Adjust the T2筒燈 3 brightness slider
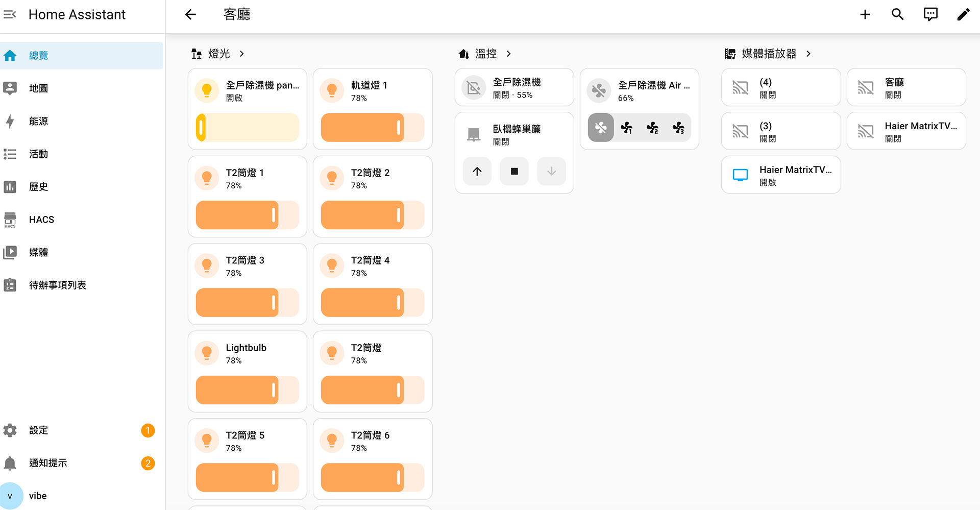The height and width of the screenshot is (510, 980). point(248,303)
